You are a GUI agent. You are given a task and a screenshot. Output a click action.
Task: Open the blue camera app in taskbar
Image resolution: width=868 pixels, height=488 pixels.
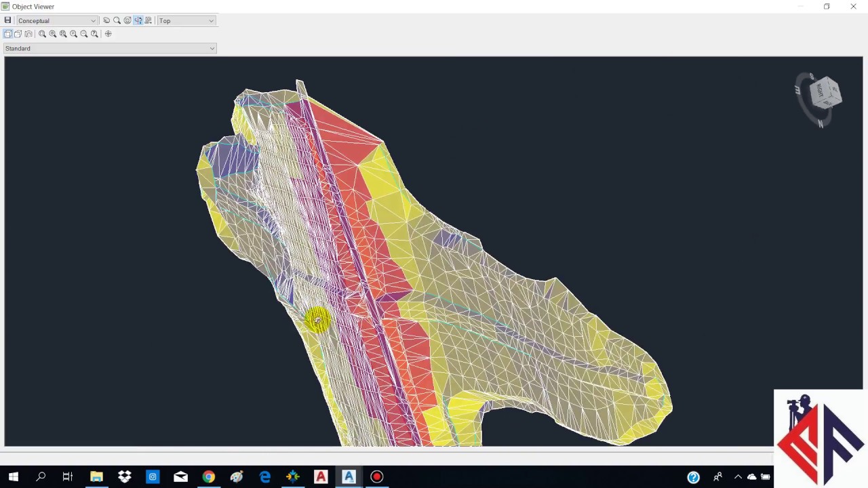coord(153,476)
